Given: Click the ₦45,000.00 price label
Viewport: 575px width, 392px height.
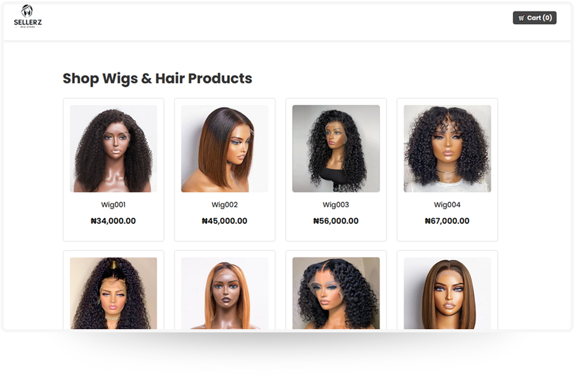Looking at the screenshot, I should tap(225, 221).
